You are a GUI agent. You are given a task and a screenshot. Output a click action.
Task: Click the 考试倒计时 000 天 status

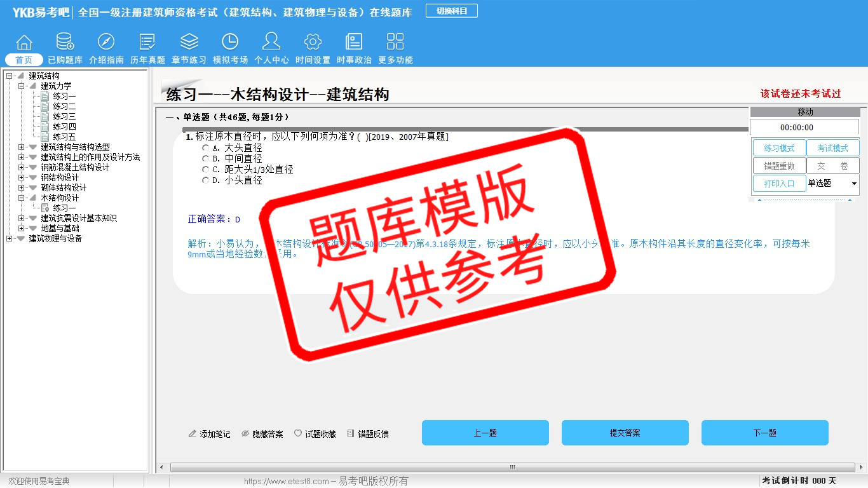click(799, 481)
